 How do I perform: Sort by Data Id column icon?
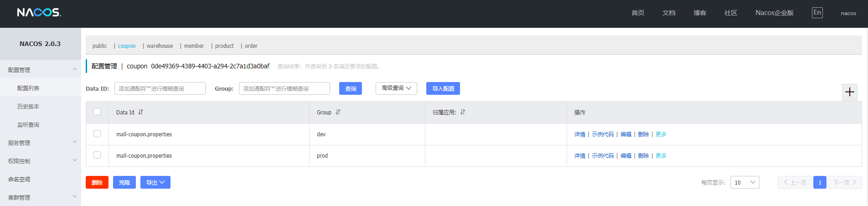click(141, 112)
